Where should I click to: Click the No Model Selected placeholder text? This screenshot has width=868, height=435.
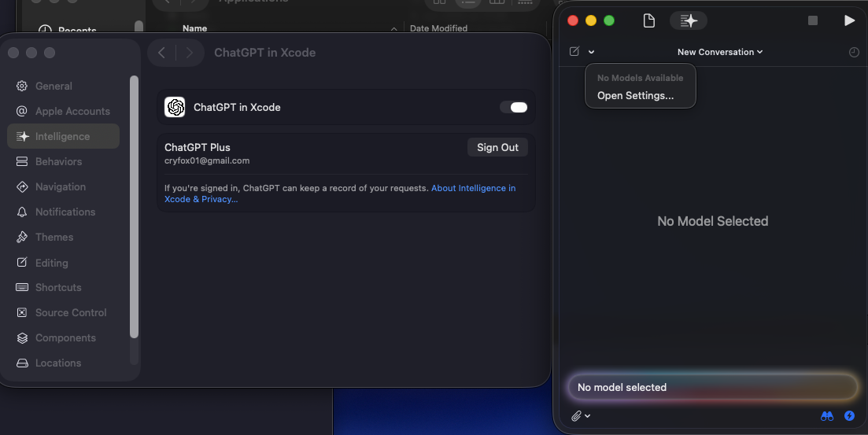click(x=712, y=221)
